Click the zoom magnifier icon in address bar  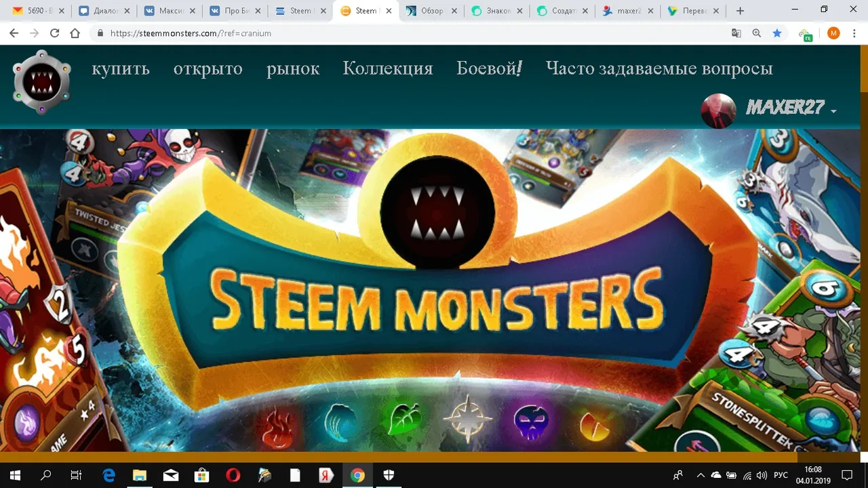757,33
